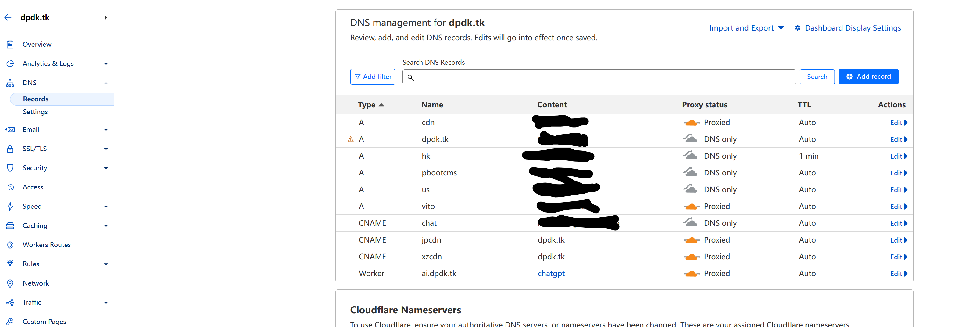Click the Speed lightning bolt icon

pyautogui.click(x=10, y=206)
